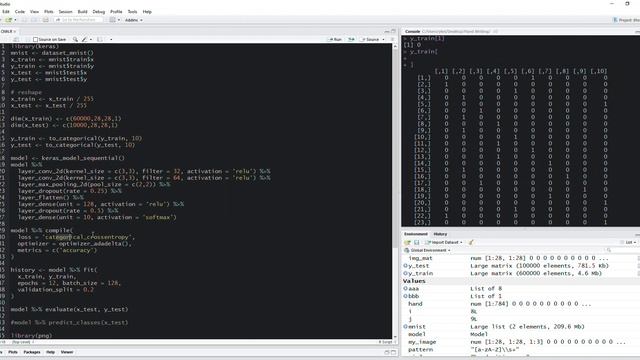Switch to the History tab

click(440, 234)
